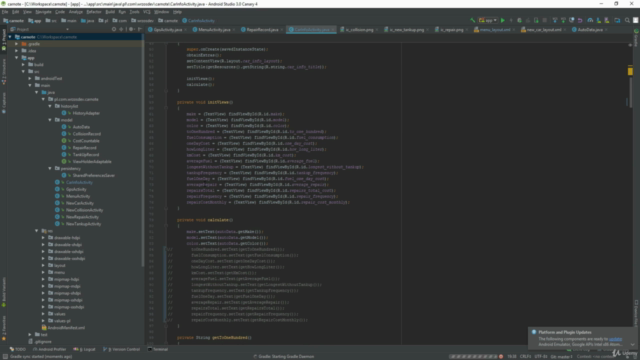Open the Version Control tool window
640x360 pixels.
tap(121, 349)
